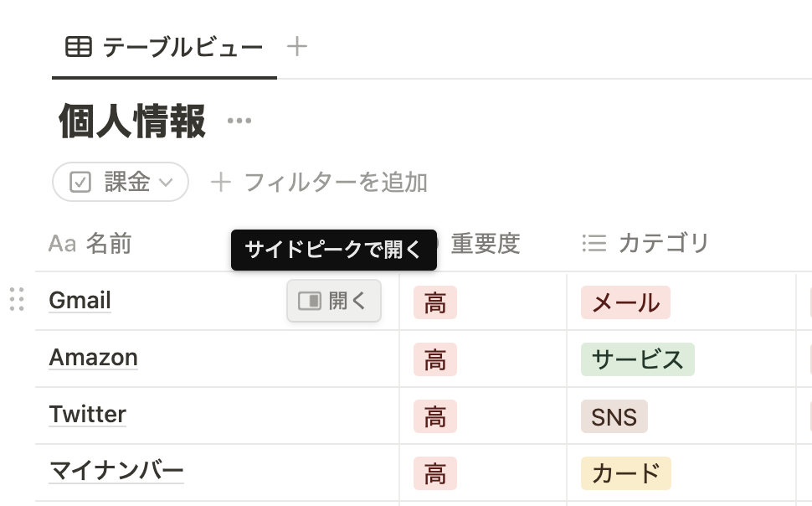Open the Twitter row title
Image resolution: width=812 pixels, height=506 pixels.
pyautogui.click(x=88, y=414)
